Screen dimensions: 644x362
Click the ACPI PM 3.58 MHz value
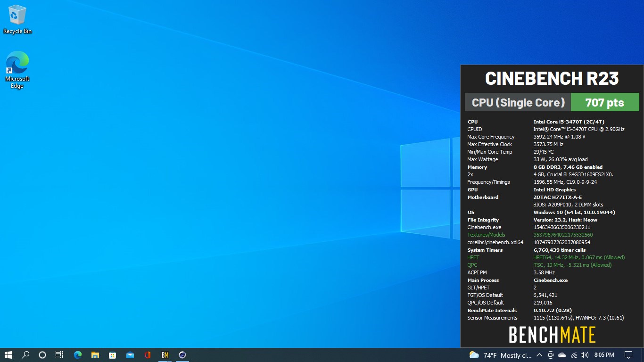click(544, 272)
